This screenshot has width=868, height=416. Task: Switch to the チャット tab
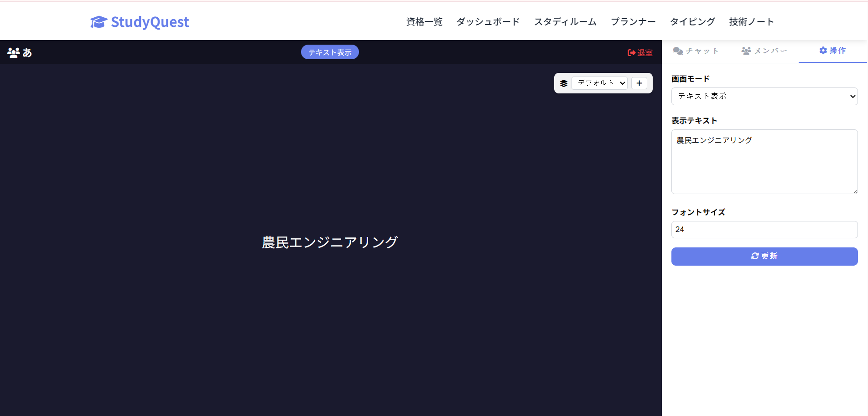click(x=696, y=51)
